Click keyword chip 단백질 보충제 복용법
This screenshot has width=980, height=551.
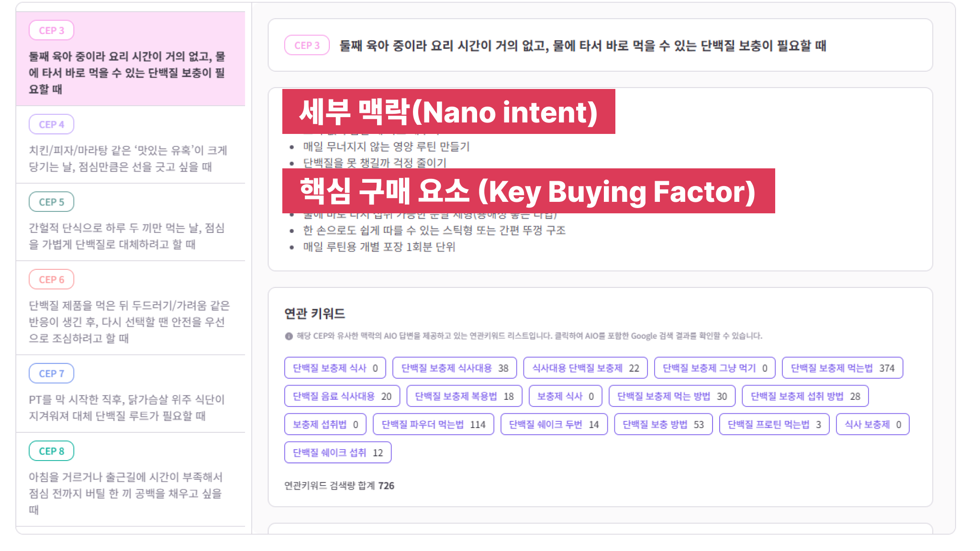(x=464, y=396)
